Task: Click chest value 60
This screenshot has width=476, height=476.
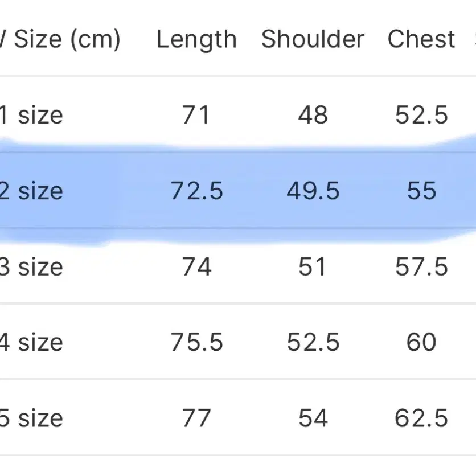Action: click(421, 342)
